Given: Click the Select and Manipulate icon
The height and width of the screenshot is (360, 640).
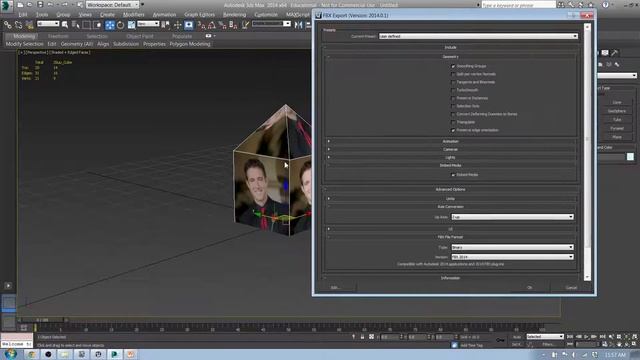Looking at the screenshot, I should click(178, 25).
